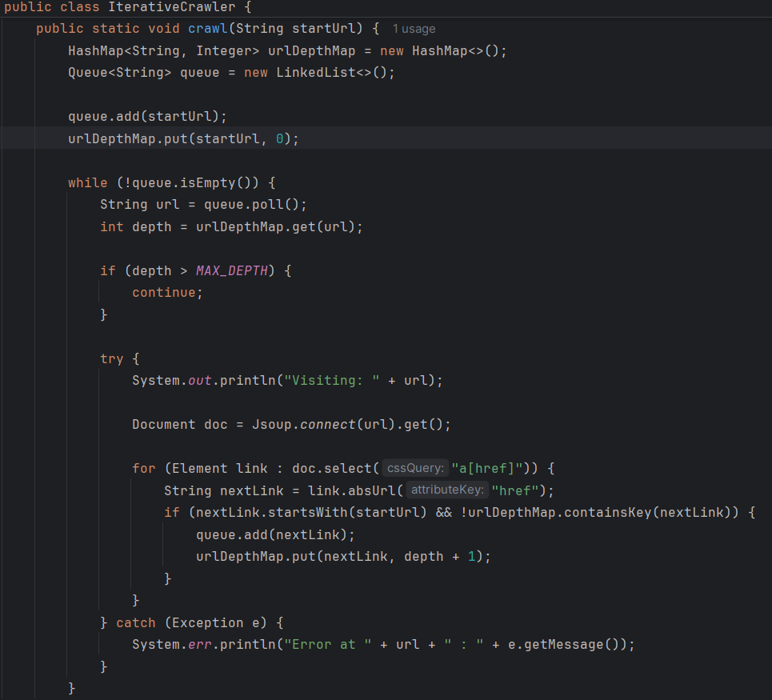Click the highlighted urlDepthMap.put(startUrl, 0) line
The width and height of the screenshot is (772, 700).
(183, 138)
